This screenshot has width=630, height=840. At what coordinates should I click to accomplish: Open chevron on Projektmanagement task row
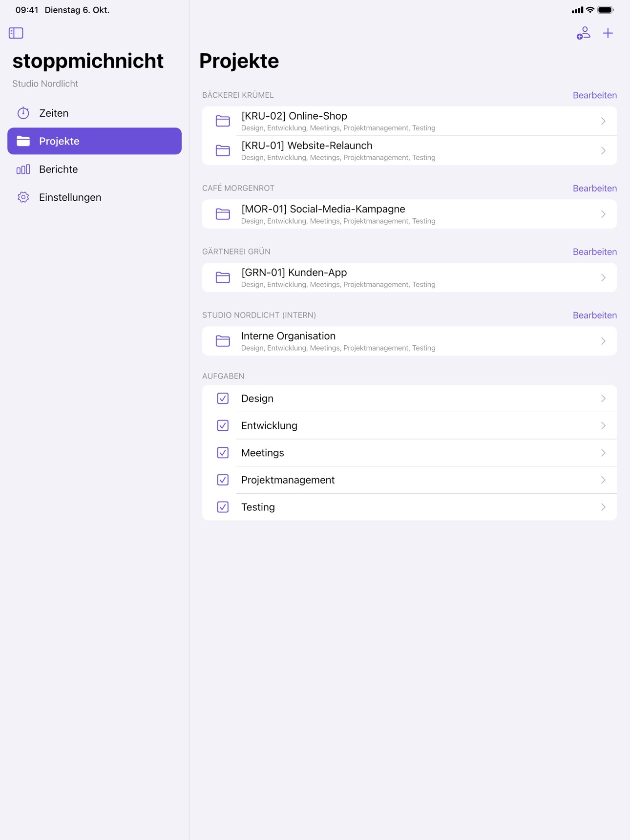click(603, 480)
